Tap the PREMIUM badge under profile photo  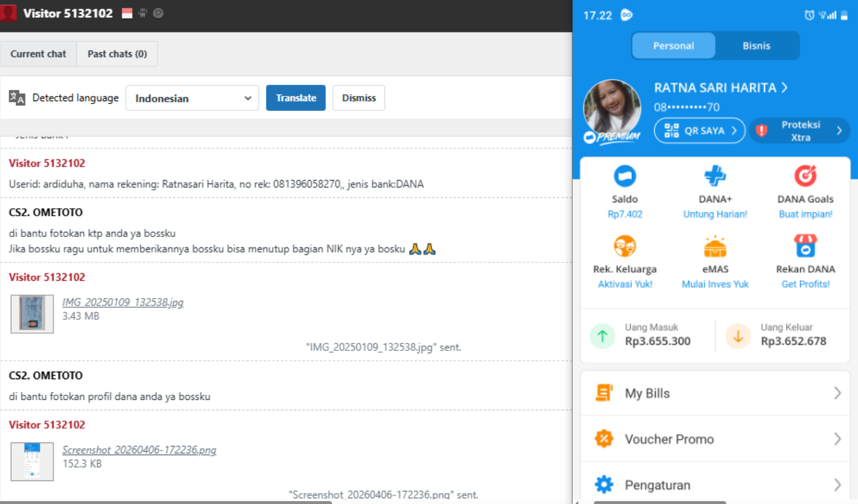612,137
